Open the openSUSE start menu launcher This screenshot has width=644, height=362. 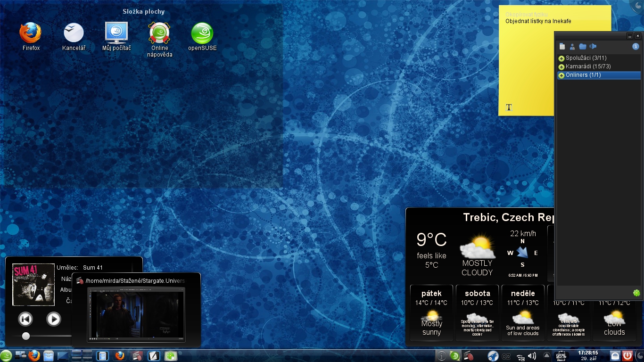[6, 356]
